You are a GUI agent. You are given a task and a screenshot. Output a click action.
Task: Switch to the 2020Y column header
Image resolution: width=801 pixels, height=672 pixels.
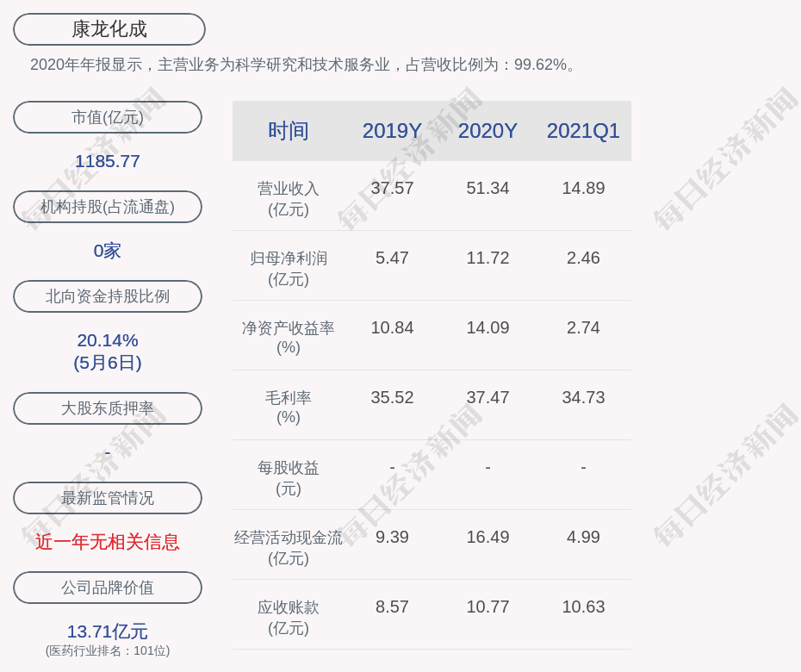[487, 131]
